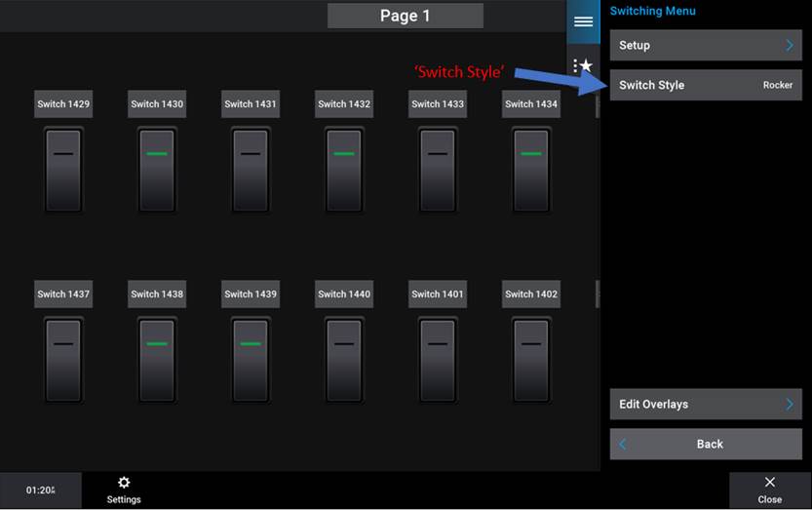This screenshot has width=812, height=510.
Task: Open the hamburger menu icon
Action: click(583, 21)
